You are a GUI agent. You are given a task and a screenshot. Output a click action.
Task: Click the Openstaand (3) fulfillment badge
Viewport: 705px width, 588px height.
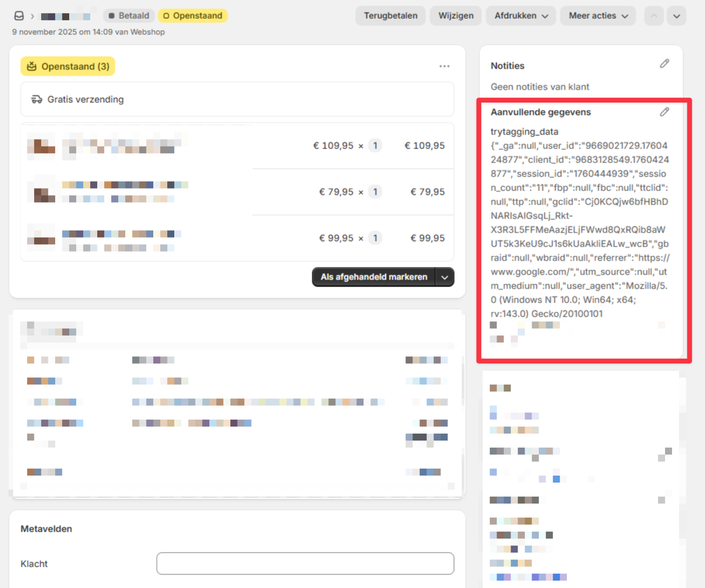[68, 66]
